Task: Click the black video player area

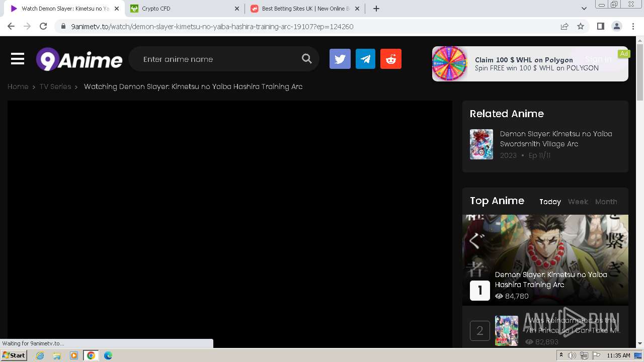Action: pyautogui.click(x=230, y=224)
